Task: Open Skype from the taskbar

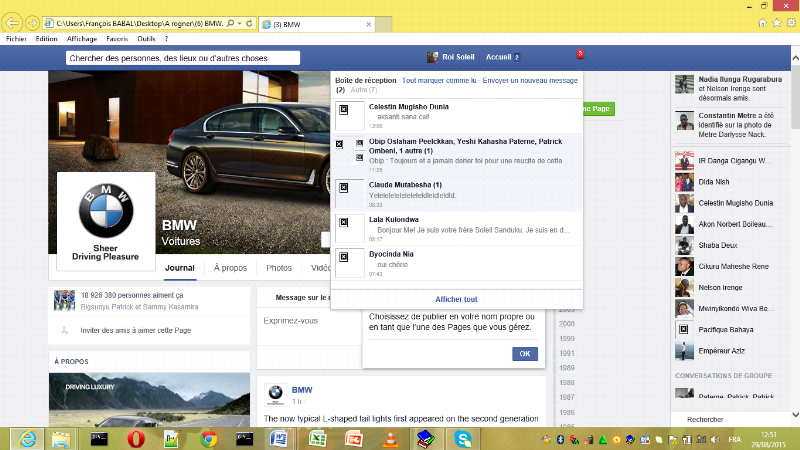Action: (463, 438)
